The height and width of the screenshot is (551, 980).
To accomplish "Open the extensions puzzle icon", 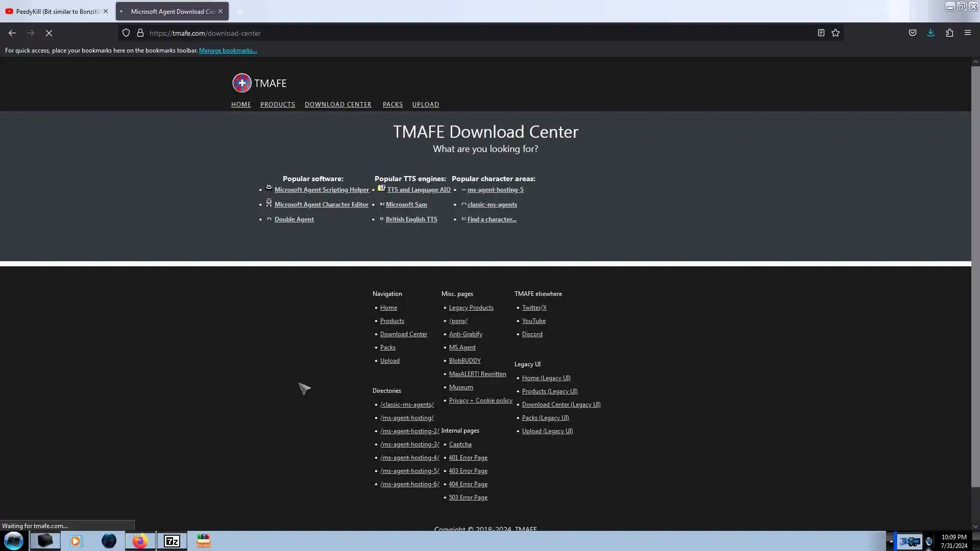I will (x=949, y=33).
